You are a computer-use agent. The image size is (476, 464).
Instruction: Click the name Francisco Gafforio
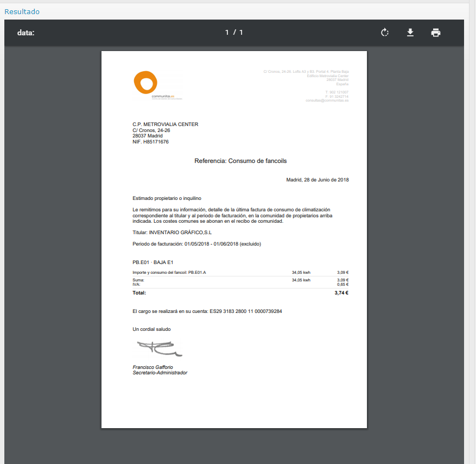[x=153, y=367]
